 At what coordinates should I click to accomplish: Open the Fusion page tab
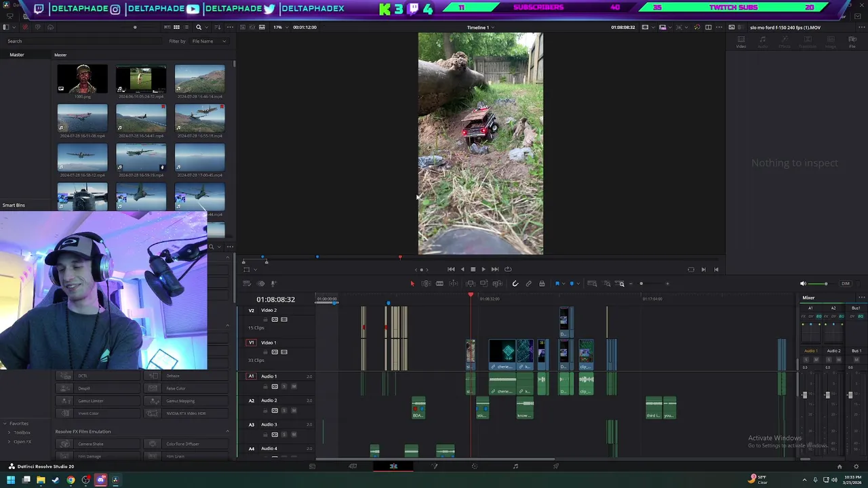(434, 466)
